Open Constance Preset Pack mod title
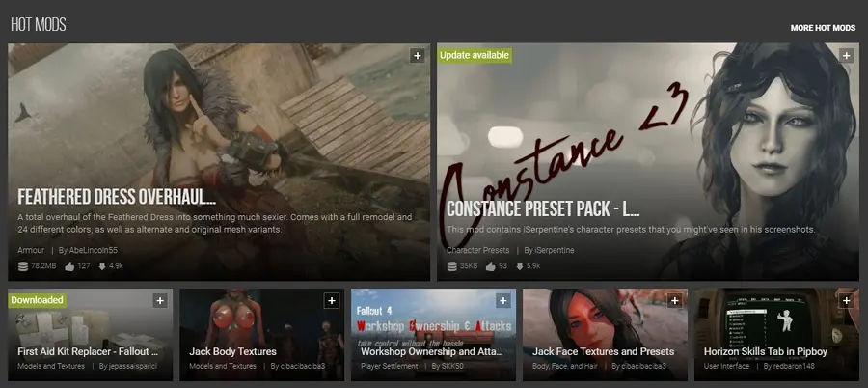Screen dimensions: 868x388 (543, 209)
